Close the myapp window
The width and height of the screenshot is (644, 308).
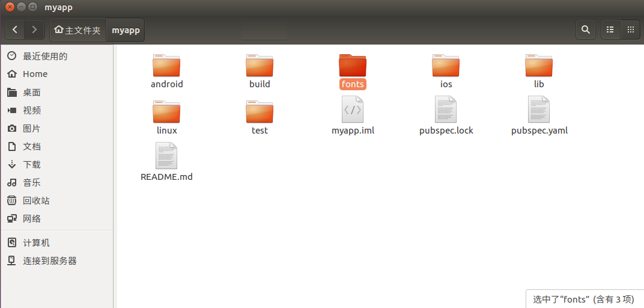10,7
